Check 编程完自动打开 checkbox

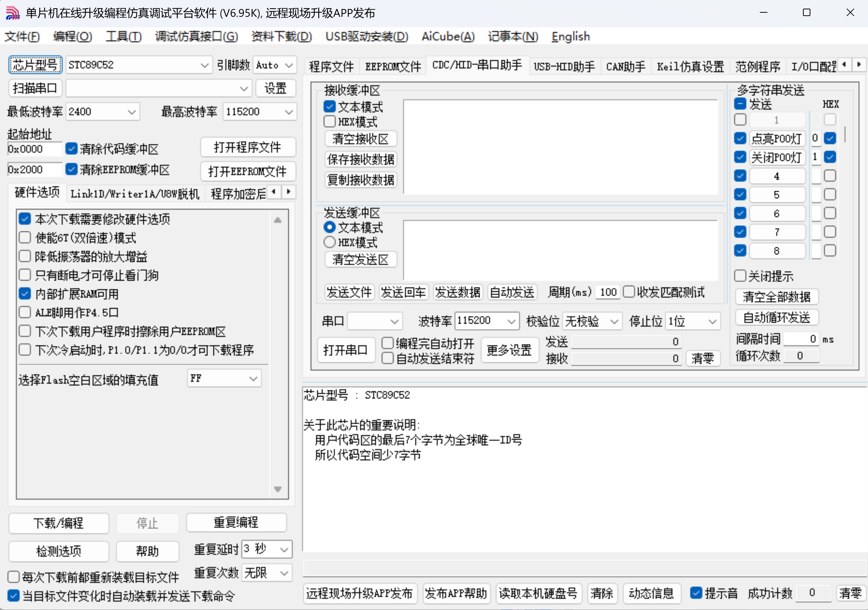pos(387,343)
